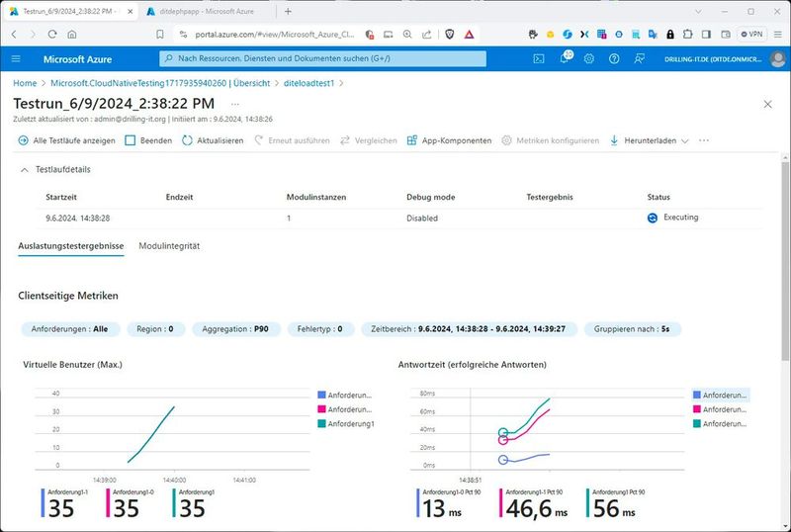Open Cloud Shell from the Azure header
The height and width of the screenshot is (532, 791).
click(x=539, y=59)
